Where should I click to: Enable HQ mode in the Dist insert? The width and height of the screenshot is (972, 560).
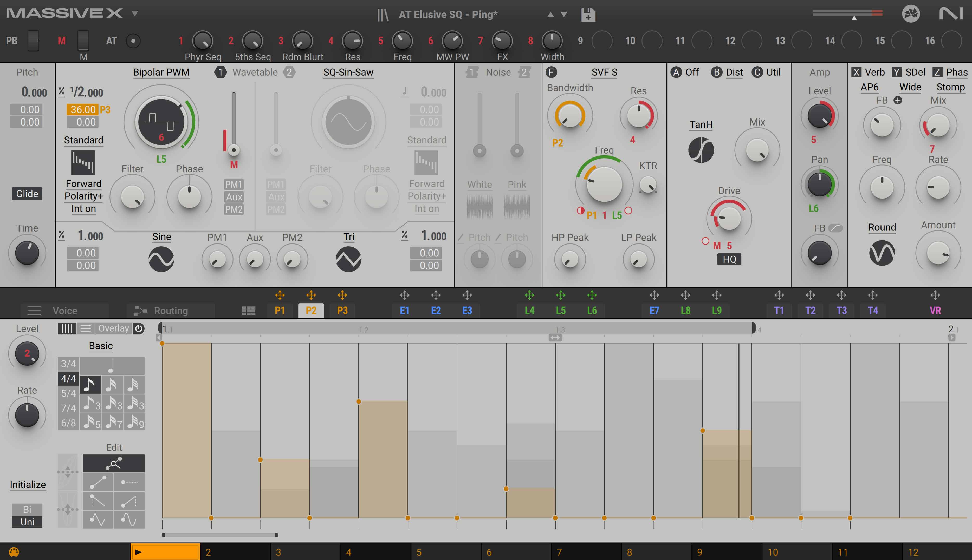[729, 259]
